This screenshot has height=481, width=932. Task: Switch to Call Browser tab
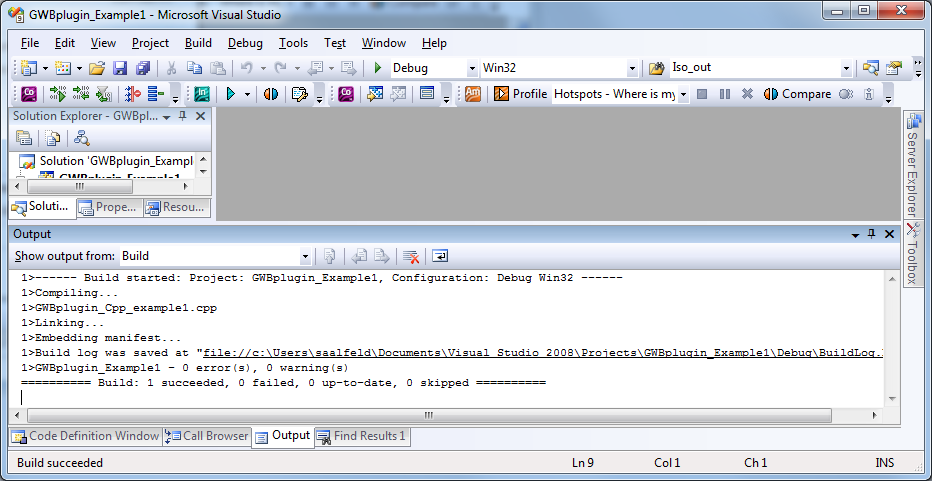[207, 436]
